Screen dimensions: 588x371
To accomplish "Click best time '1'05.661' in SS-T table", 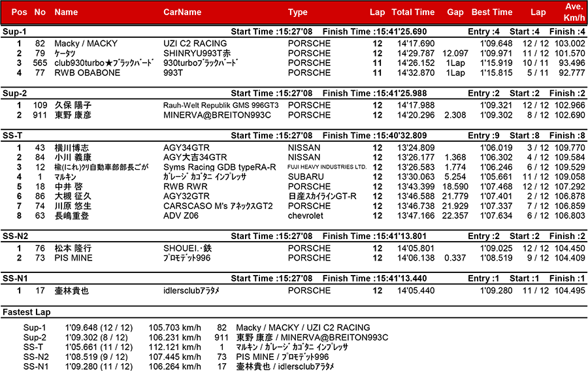I will (496, 177).
